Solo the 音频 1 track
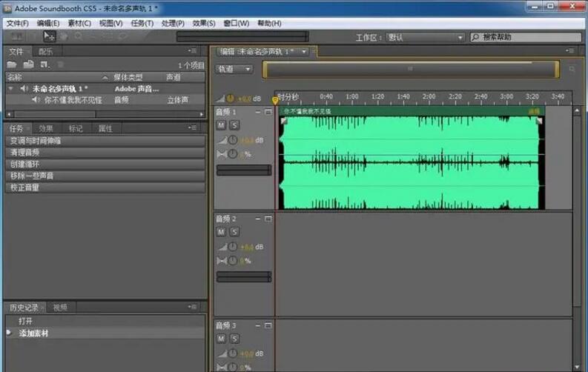588x372 pixels. tap(233, 125)
